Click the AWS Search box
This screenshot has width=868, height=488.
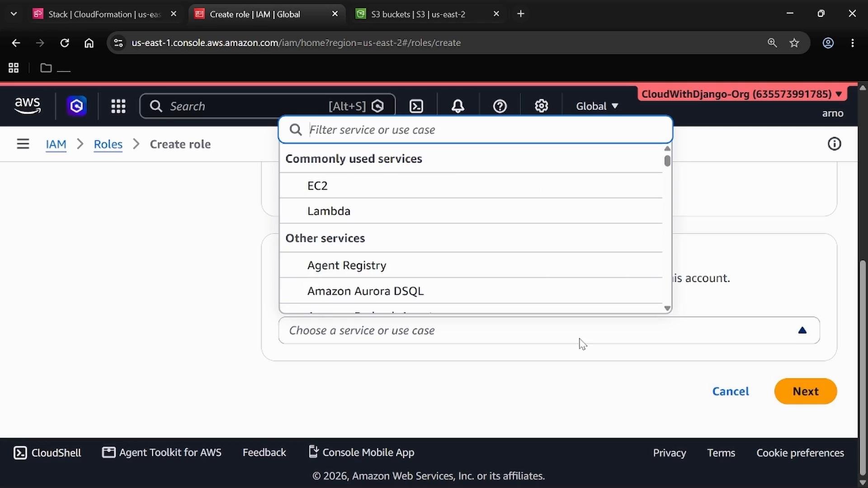[268, 106]
